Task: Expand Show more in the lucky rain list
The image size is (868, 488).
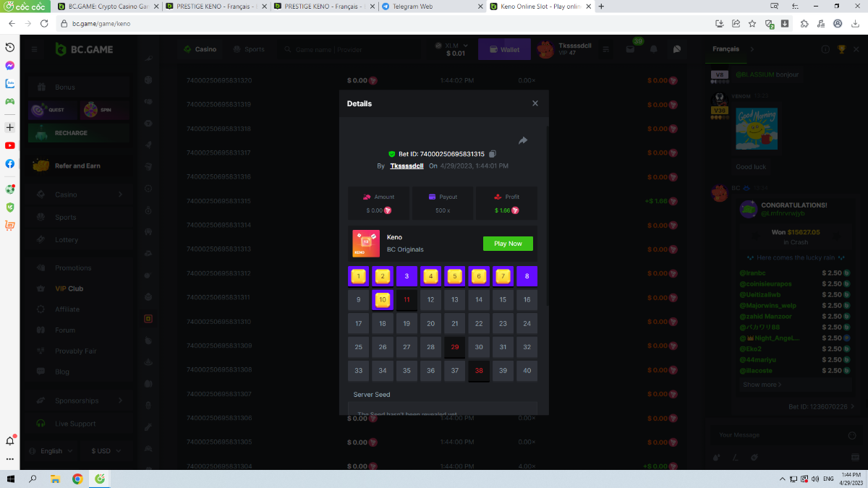Action: pos(762,385)
